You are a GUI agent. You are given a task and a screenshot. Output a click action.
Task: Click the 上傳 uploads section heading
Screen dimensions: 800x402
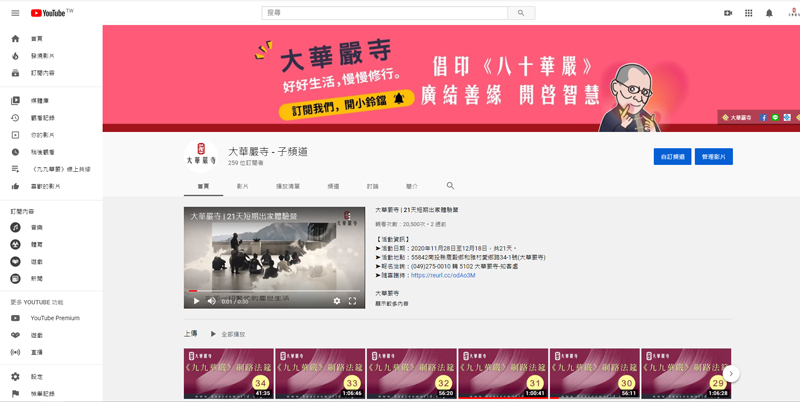pyautogui.click(x=190, y=334)
